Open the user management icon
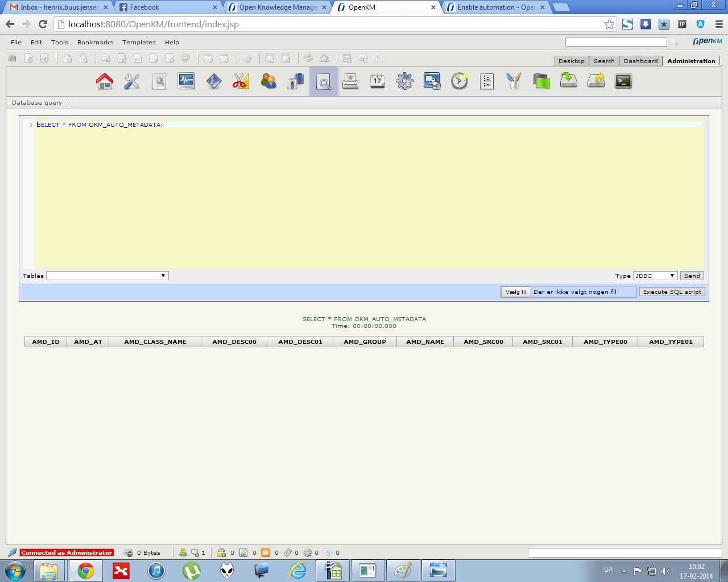 (x=268, y=81)
